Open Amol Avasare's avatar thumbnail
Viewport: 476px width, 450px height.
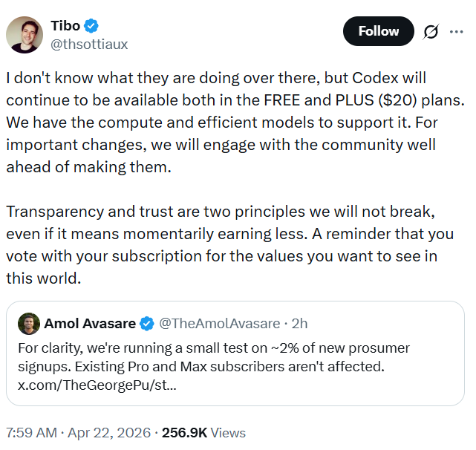(29, 324)
